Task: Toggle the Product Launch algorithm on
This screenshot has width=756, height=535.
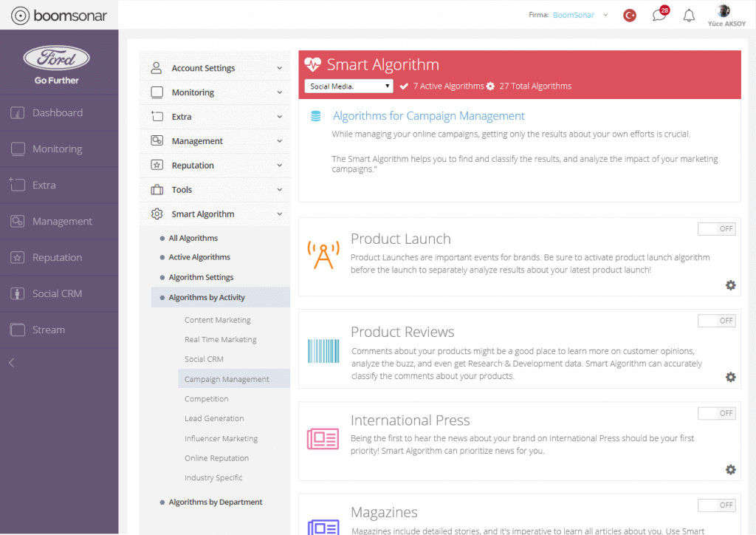Action: coord(716,228)
